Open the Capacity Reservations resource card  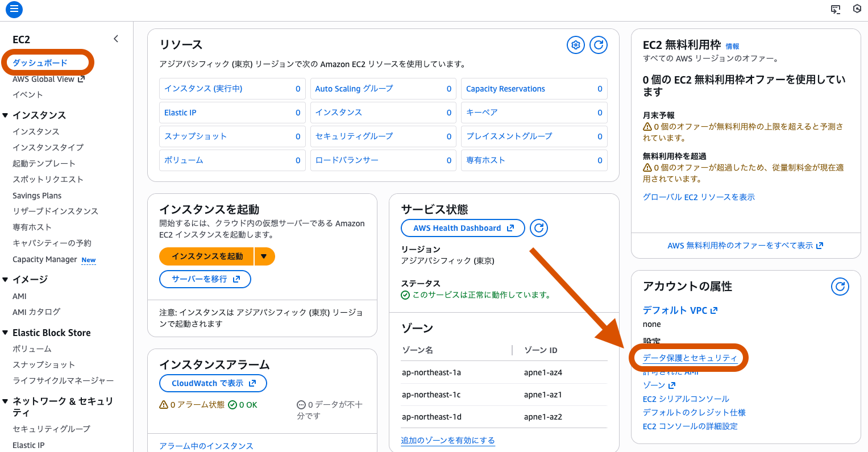click(x=534, y=89)
